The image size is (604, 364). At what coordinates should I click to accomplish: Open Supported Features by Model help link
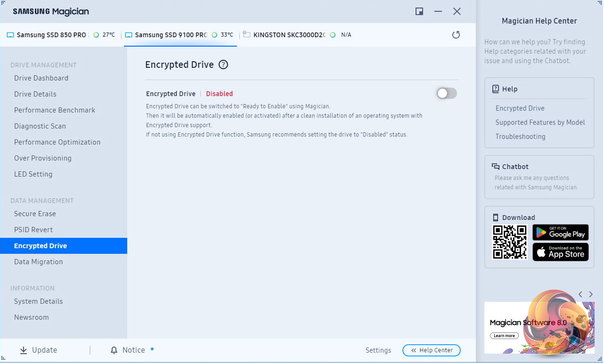point(540,122)
